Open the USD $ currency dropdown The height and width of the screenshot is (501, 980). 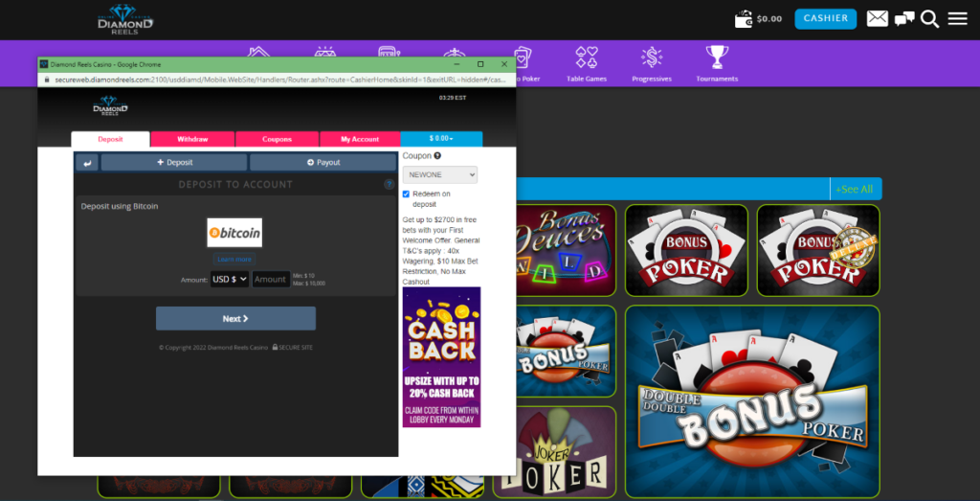(230, 280)
